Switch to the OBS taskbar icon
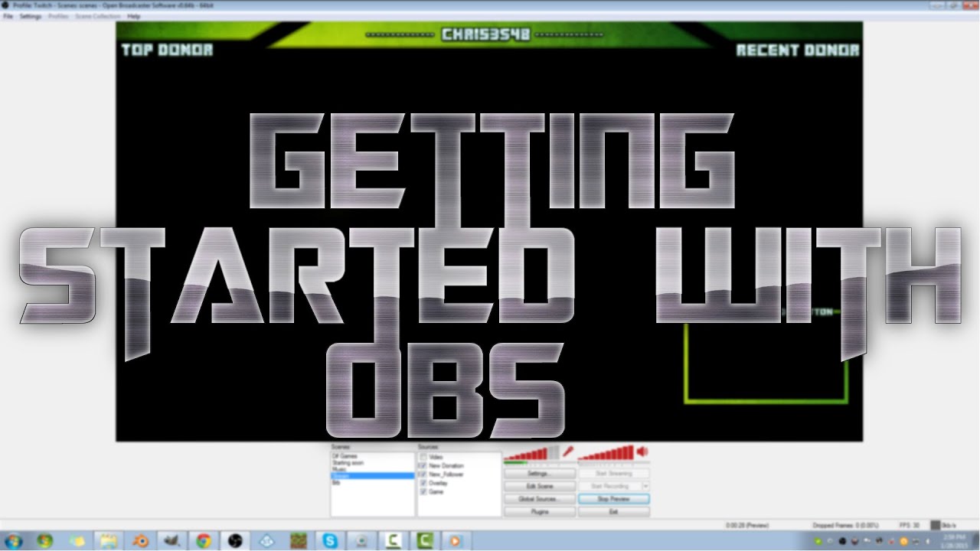980x551 pixels. 235,541
